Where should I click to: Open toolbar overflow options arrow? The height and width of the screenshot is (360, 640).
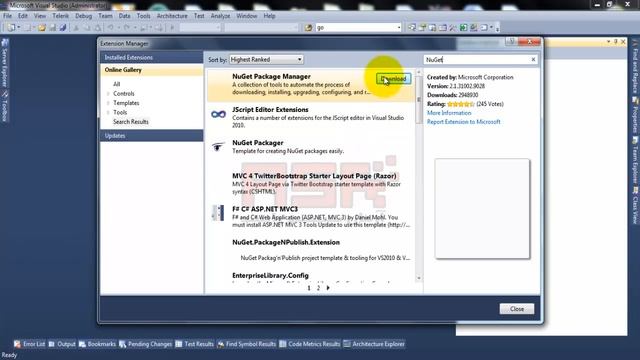pyautogui.click(x=497, y=28)
